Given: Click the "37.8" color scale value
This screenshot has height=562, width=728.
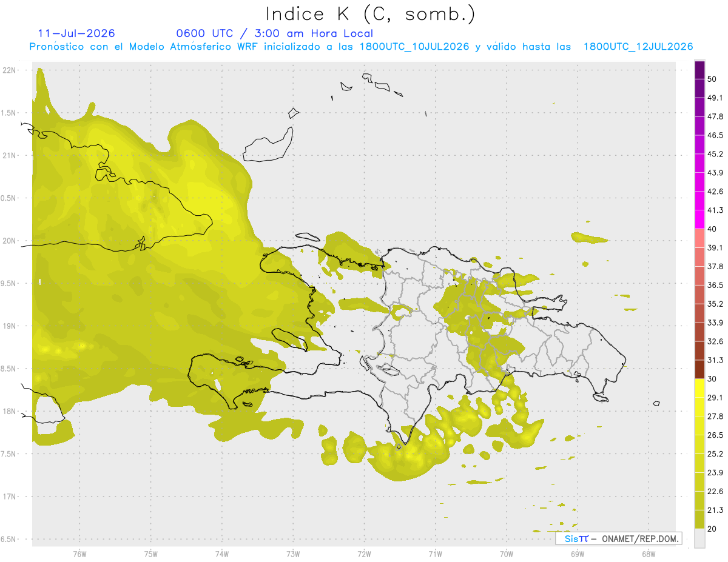Looking at the screenshot, I should click(x=715, y=266).
